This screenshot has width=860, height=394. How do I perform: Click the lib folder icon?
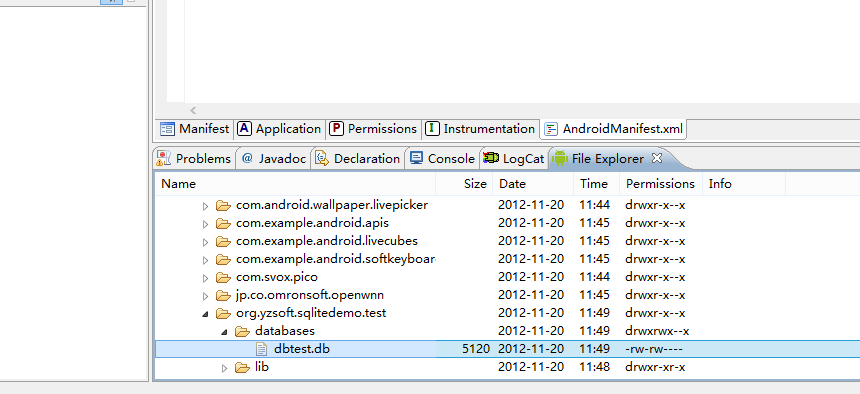point(242,367)
